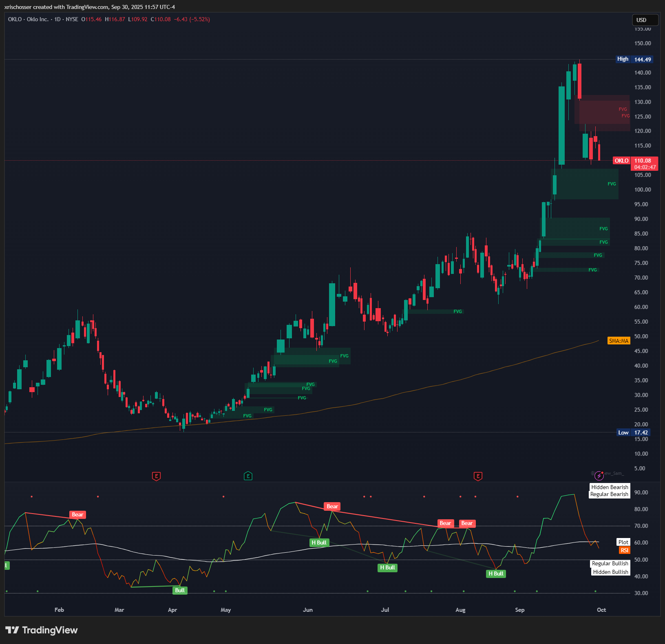Click the low value L109.92
The width and height of the screenshot is (665, 644).
tap(138, 19)
